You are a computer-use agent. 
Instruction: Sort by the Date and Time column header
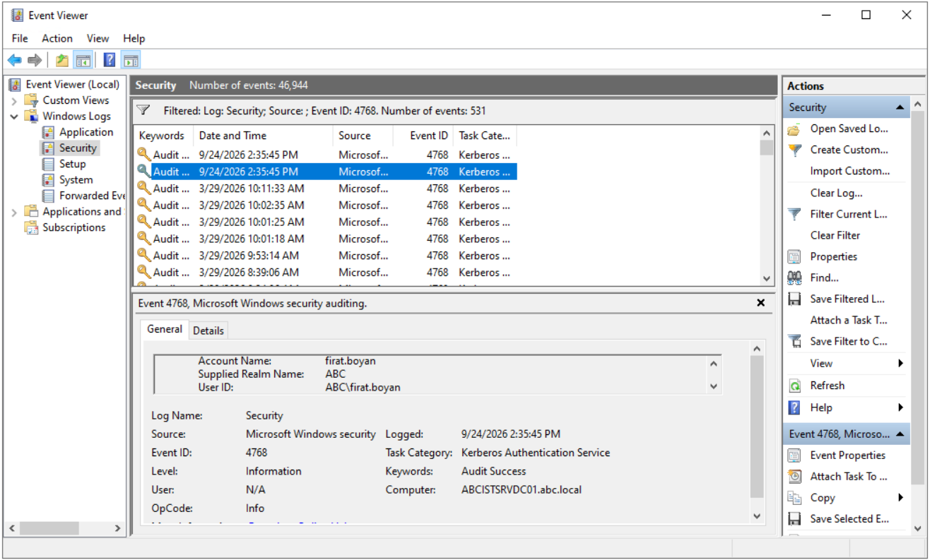coord(263,136)
